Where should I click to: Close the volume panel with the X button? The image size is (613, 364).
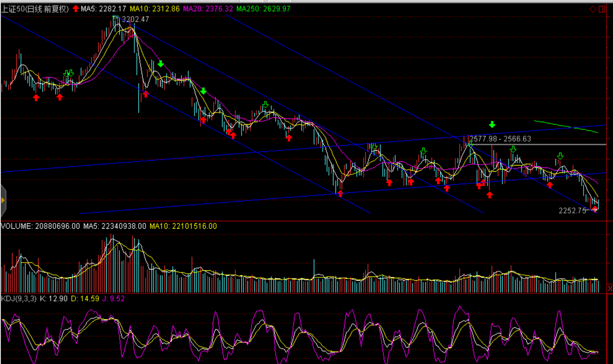coord(610,288)
